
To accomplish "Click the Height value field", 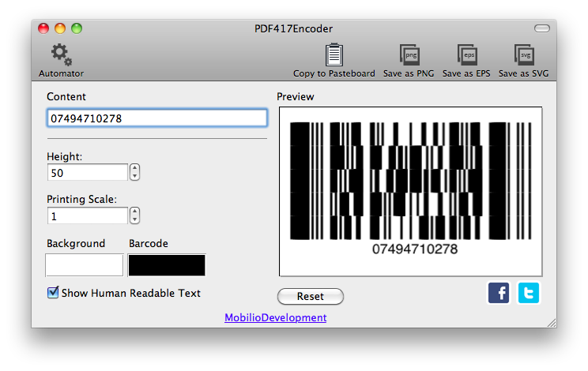I will pyautogui.click(x=87, y=172).
